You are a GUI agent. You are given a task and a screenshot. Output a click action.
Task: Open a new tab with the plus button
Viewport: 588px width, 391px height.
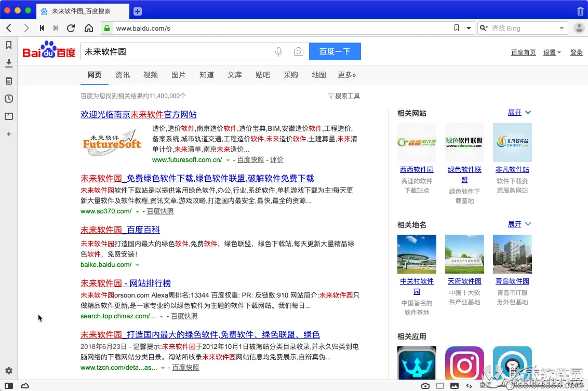(x=138, y=11)
